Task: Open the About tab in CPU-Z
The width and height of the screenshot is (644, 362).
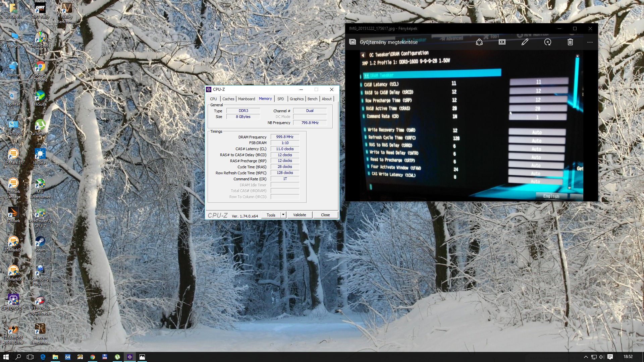Action: point(327,99)
